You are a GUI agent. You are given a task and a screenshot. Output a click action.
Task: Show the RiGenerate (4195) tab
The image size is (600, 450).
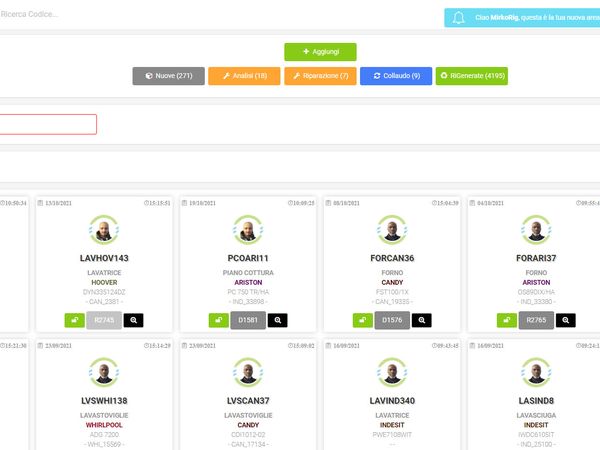(x=472, y=76)
